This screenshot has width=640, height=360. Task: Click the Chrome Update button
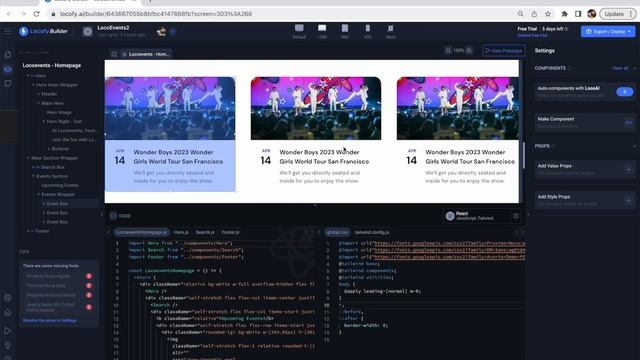point(618,14)
